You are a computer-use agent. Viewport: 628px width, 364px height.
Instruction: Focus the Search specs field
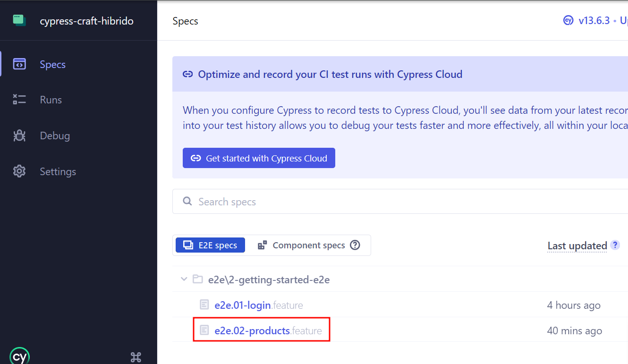coord(400,202)
